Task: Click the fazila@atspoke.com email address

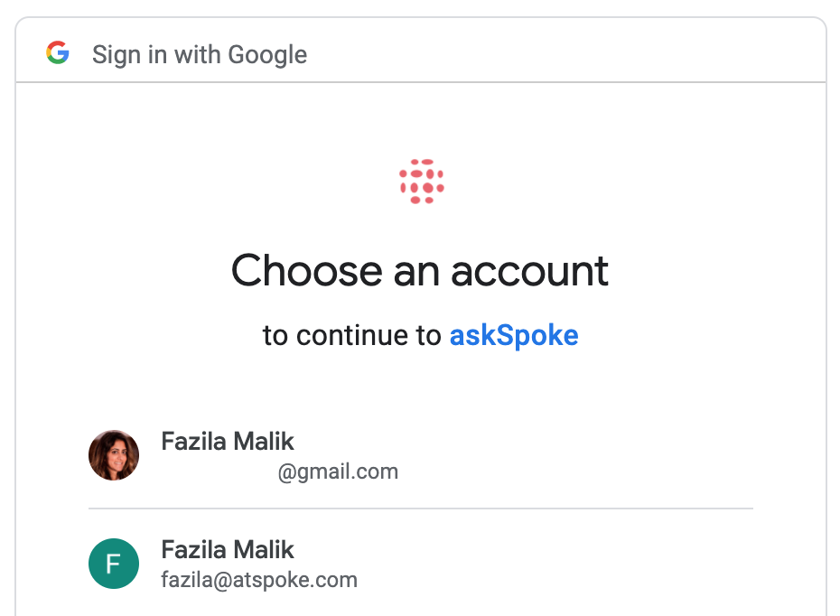Action: [x=259, y=580]
